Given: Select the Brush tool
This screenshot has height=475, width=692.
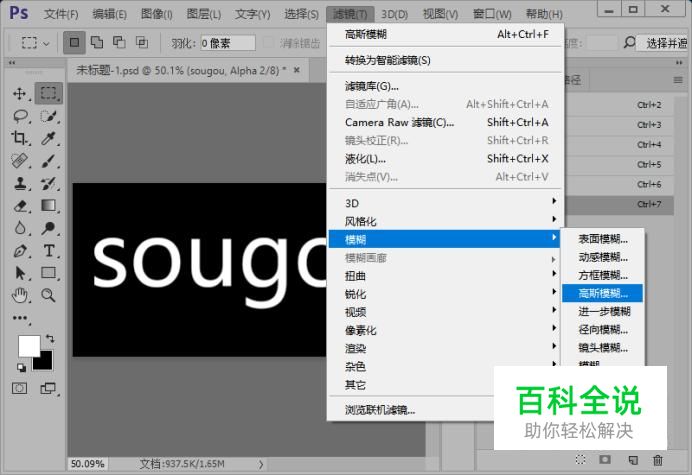Looking at the screenshot, I should 49,161.
